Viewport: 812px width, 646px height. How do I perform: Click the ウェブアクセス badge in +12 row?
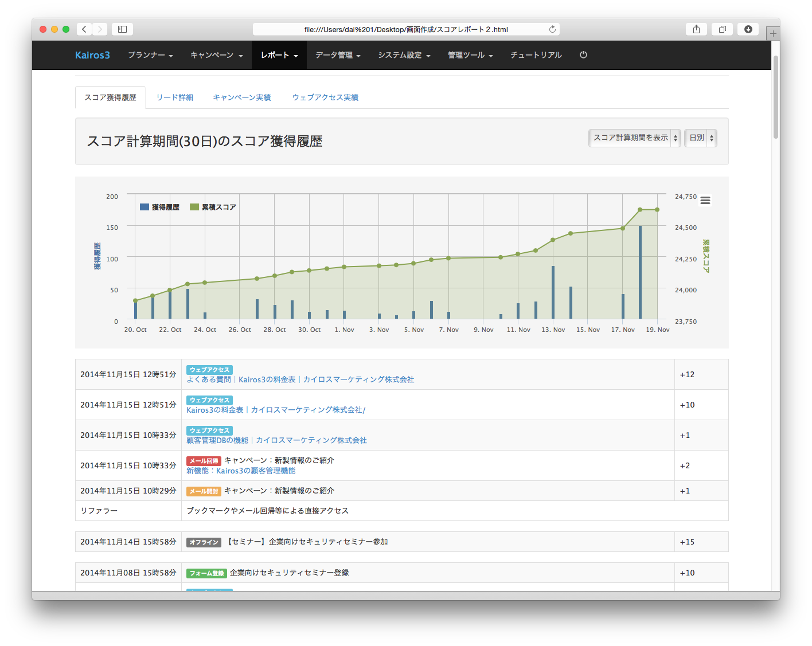pos(209,370)
